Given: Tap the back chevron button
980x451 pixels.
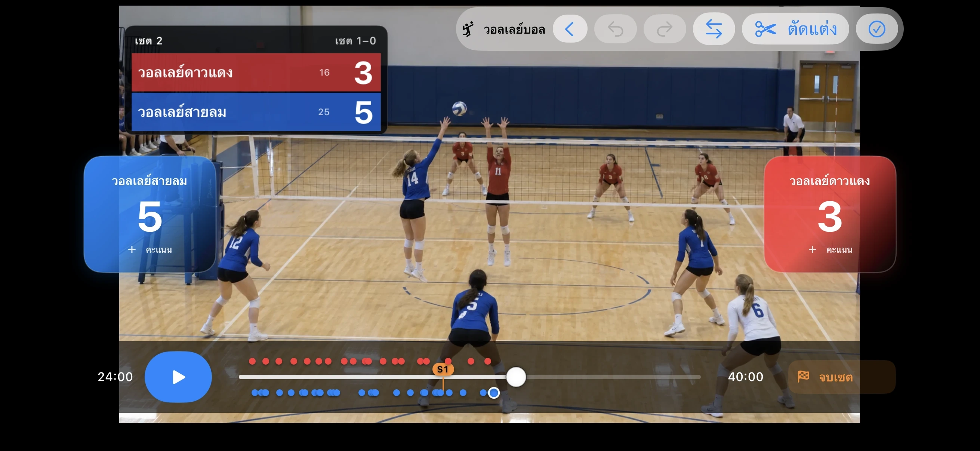Looking at the screenshot, I should (x=570, y=29).
